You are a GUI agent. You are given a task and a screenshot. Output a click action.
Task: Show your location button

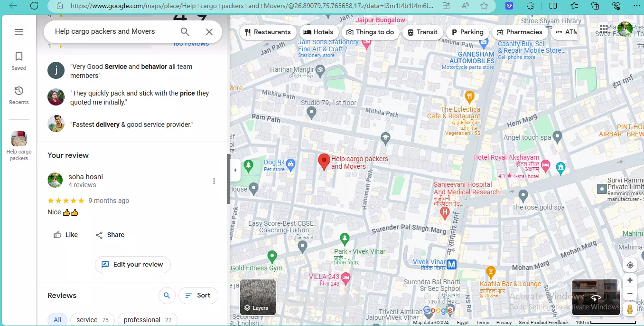pos(630,265)
